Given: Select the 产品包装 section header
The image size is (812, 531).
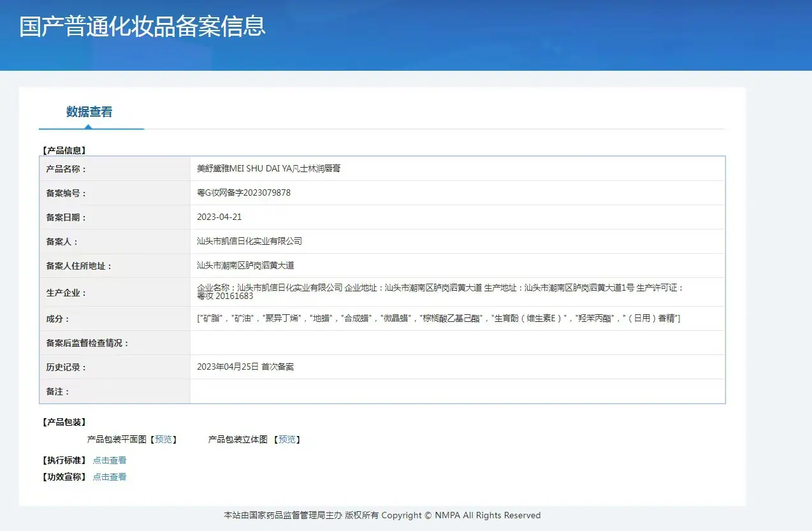Looking at the screenshot, I should pyautogui.click(x=64, y=422).
